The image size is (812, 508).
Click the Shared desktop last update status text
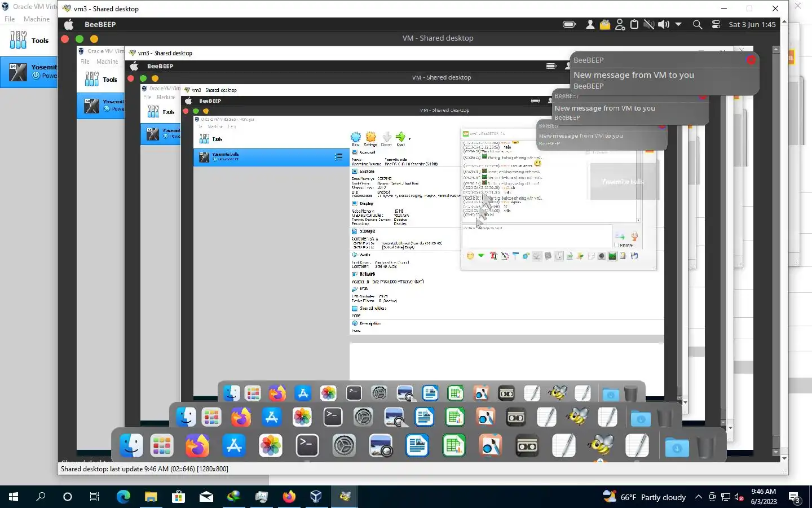point(144,468)
